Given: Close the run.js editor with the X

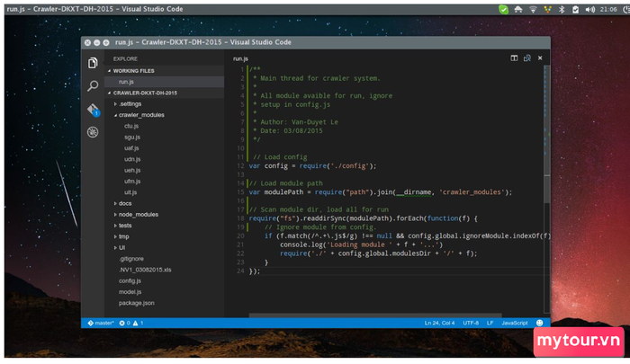Looking at the screenshot, I should [x=540, y=58].
